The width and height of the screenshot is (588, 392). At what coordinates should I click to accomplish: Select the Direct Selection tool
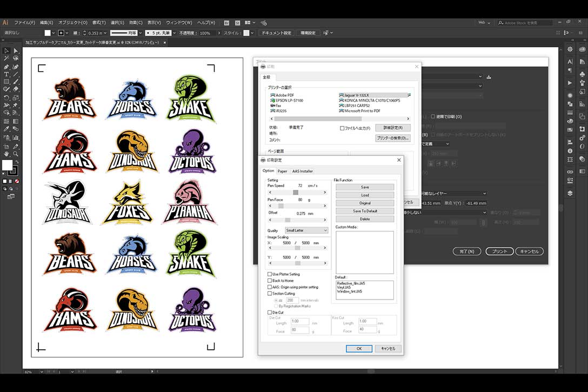point(16,51)
